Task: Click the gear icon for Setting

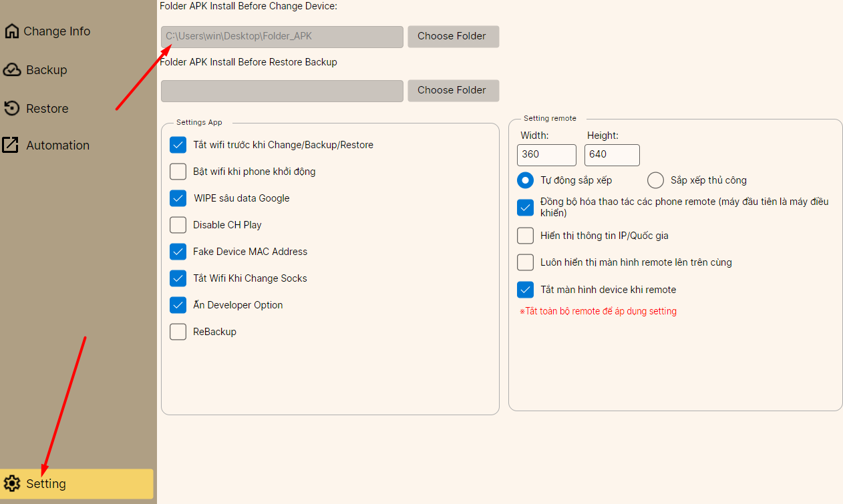Action: point(12,484)
